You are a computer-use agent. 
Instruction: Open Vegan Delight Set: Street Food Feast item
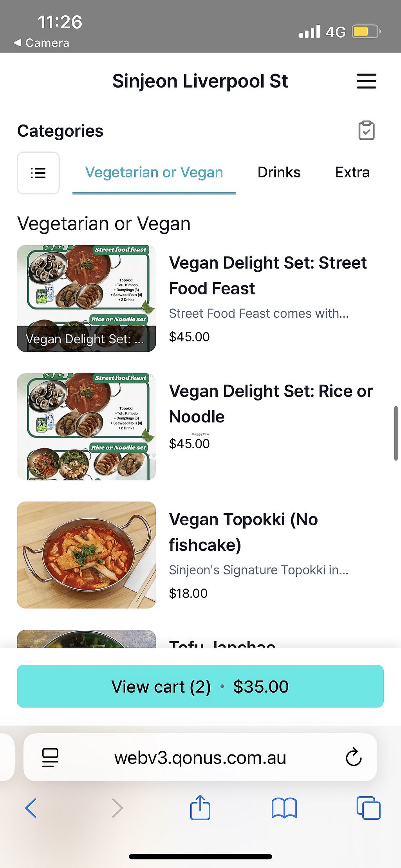point(268,275)
